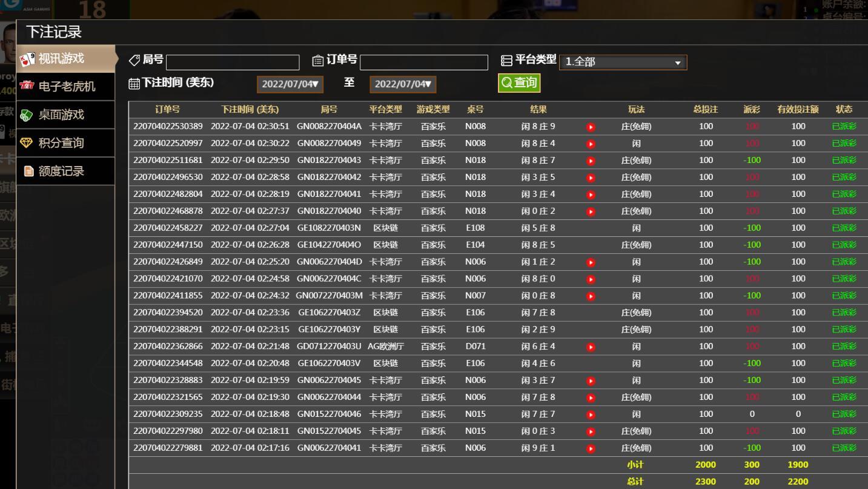Image resolution: width=868 pixels, height=489 pixels.
Task: Click the clipboard icon next to 订单号
Action: coord(318,60)
